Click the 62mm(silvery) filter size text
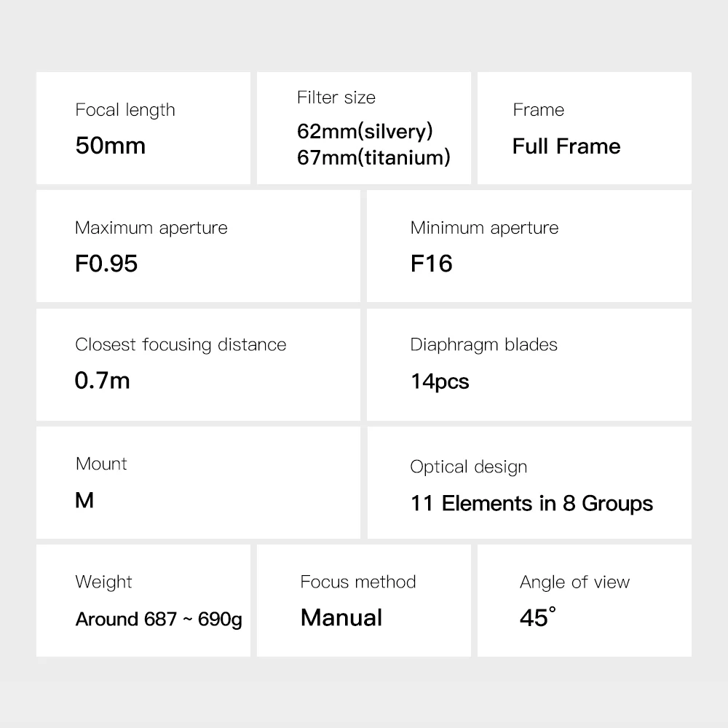The image size is (728, 728). [x=365, y=131]
